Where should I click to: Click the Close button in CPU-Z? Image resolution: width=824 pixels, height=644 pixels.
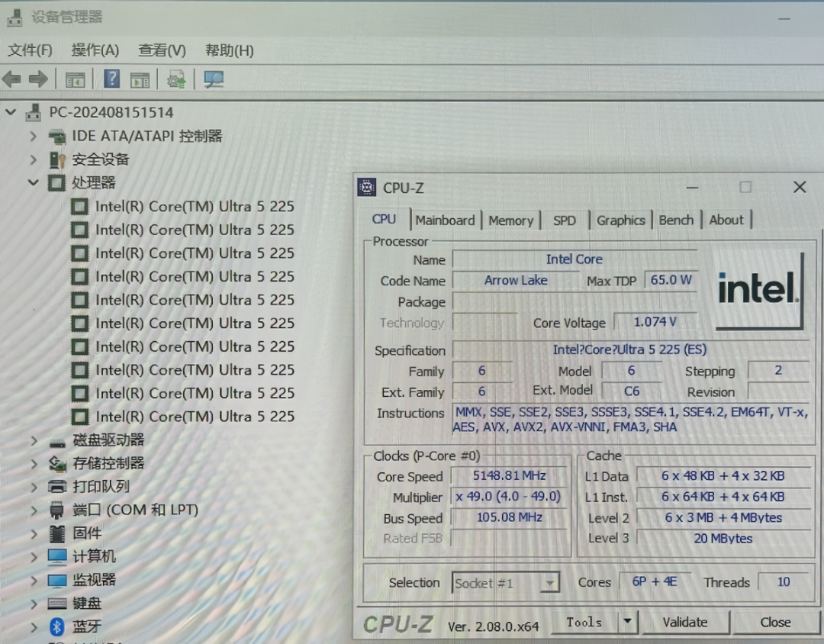coord(775,622)
